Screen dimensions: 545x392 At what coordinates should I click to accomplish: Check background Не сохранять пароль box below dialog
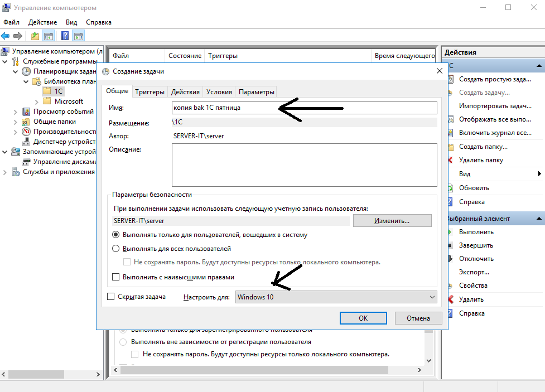click(x=135, y=355)
